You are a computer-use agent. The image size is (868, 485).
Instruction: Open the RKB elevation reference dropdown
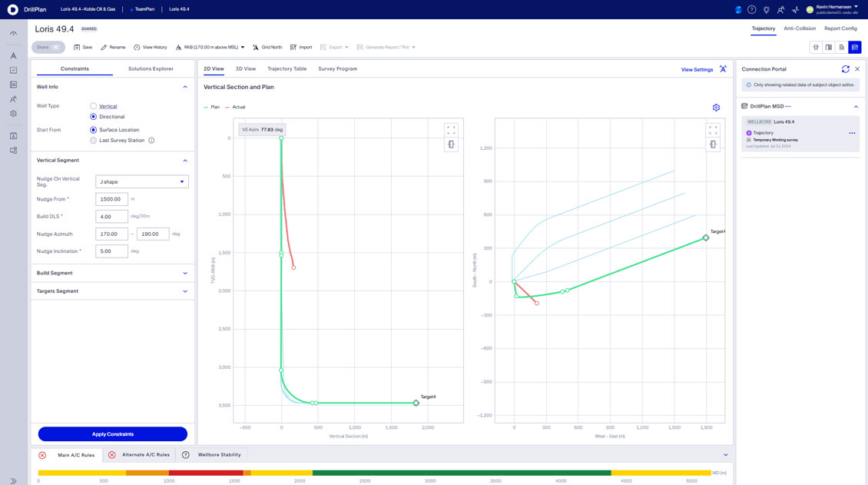pyautogui.click(x=210, y=48)
